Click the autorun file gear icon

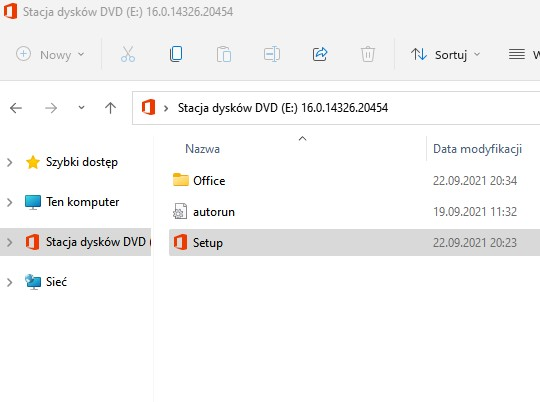(180, 211)
